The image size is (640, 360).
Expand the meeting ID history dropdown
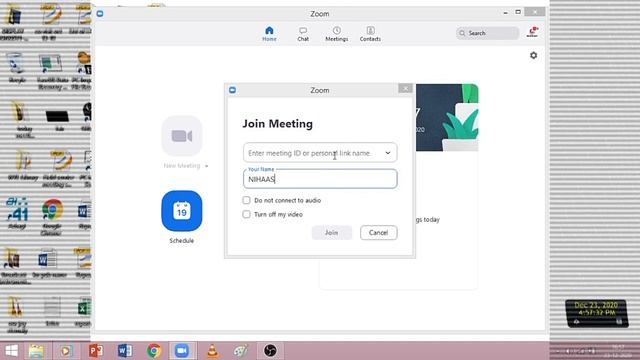point(388,153)
